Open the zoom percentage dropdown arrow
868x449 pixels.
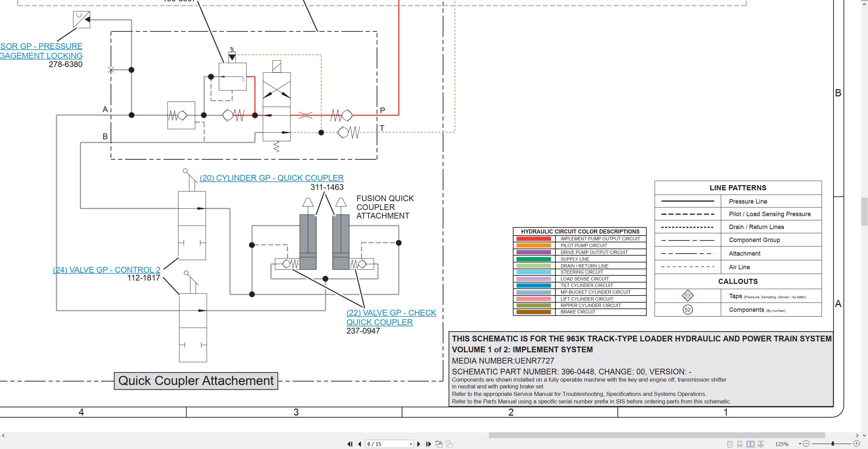[800, 444]
